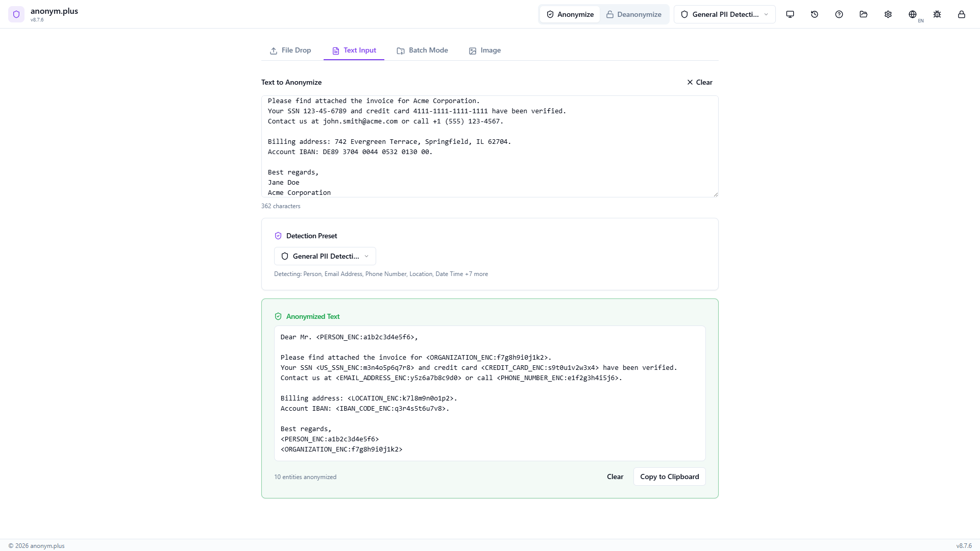Change language using the EN globe icon
Screen dimensions: 980x551
tap(913, 14)
